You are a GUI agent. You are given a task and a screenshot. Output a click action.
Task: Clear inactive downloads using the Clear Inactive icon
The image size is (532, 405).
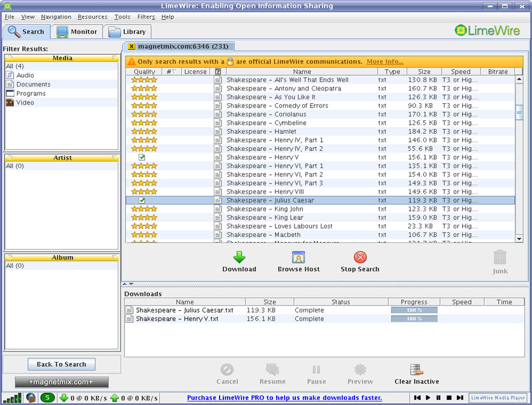pos(416,369)
